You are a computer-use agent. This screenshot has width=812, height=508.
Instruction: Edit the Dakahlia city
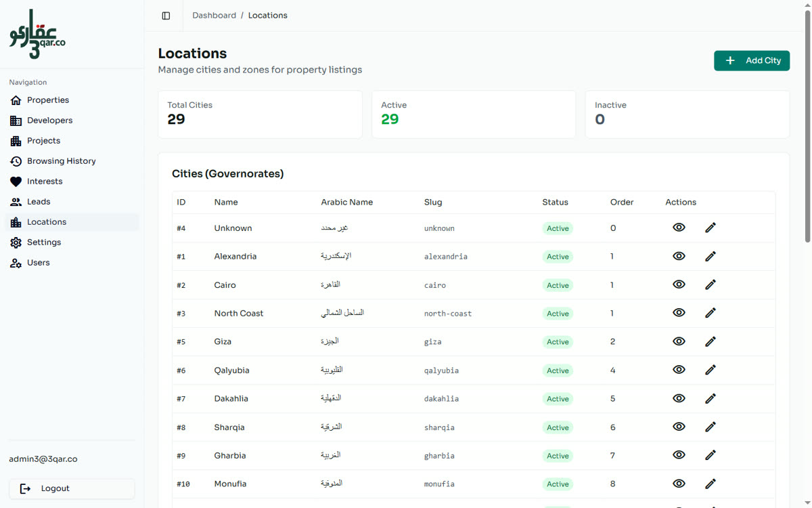(x=710, y=398)
